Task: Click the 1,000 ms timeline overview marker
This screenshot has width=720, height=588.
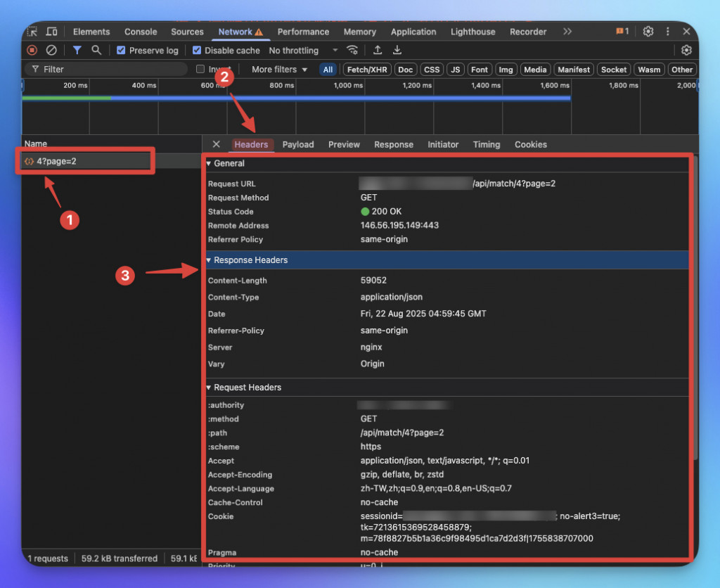Action: 348,85
